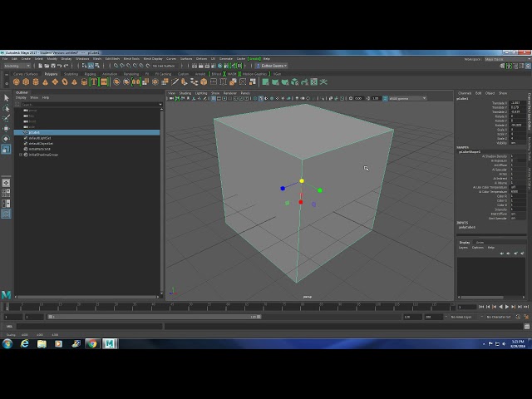Click the Save Scene icon

(53, 66)
